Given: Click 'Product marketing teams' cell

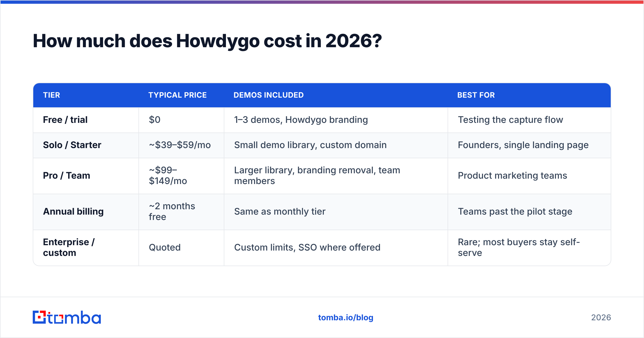Looking at the screenshot, I should point(529,176).
